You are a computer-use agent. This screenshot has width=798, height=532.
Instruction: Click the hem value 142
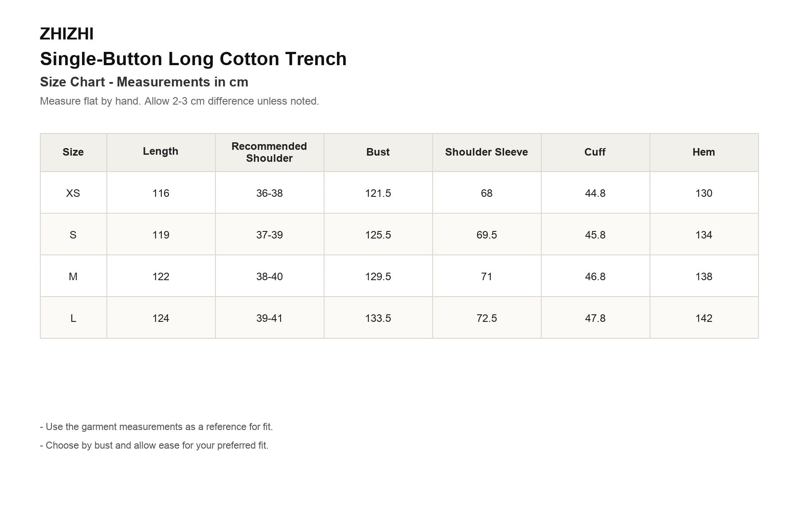point(704,318)
